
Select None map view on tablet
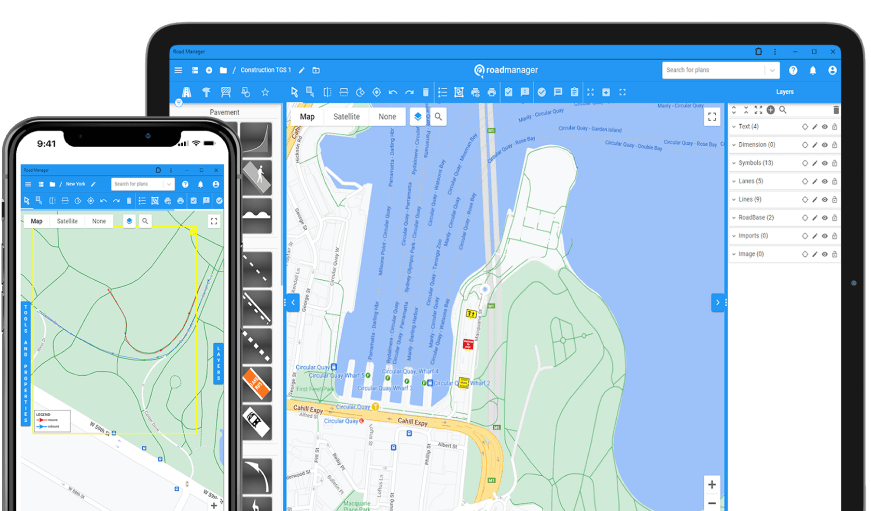tap(386, 117)
